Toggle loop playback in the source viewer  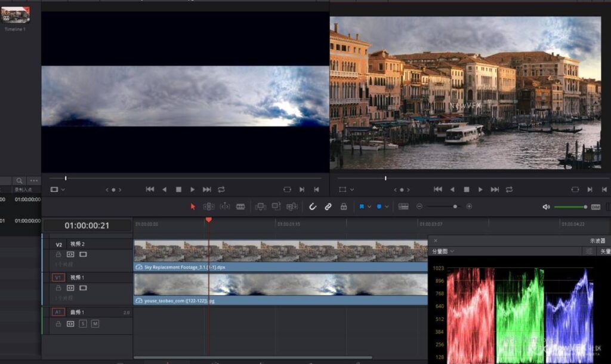(x=221, y=189)
